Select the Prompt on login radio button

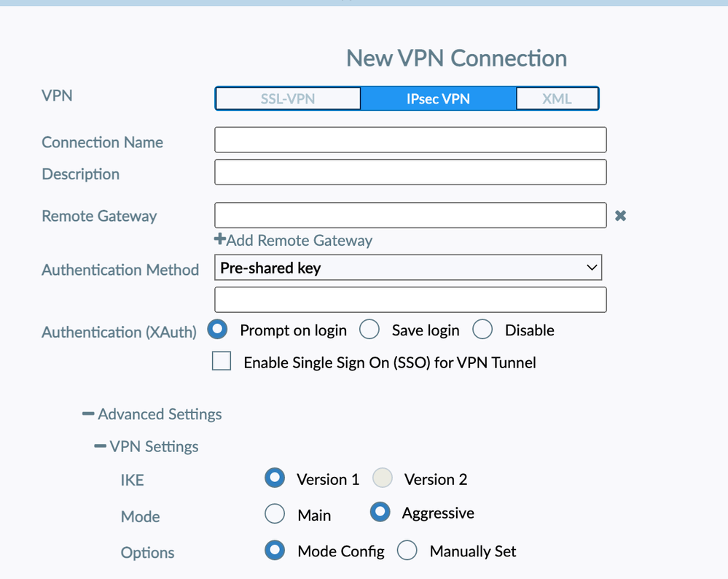[217, 330]
